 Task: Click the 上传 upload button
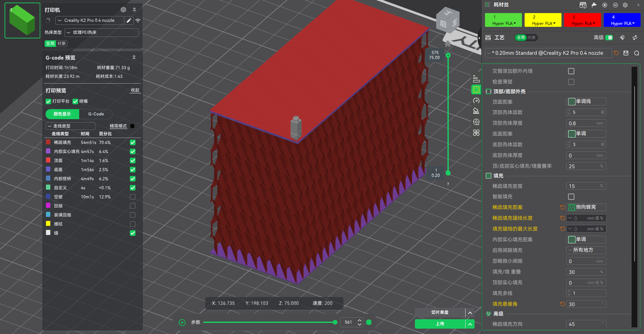(x=440, y=324)
